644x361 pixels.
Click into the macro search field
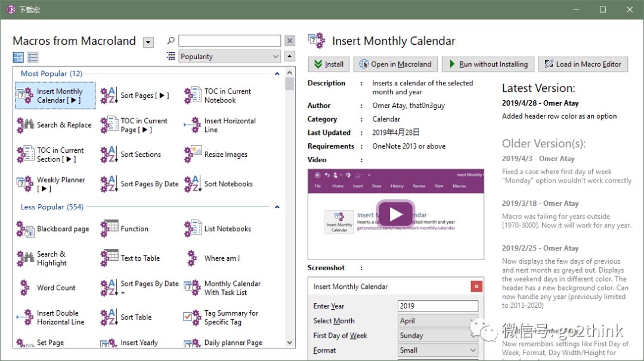[230, 41]
